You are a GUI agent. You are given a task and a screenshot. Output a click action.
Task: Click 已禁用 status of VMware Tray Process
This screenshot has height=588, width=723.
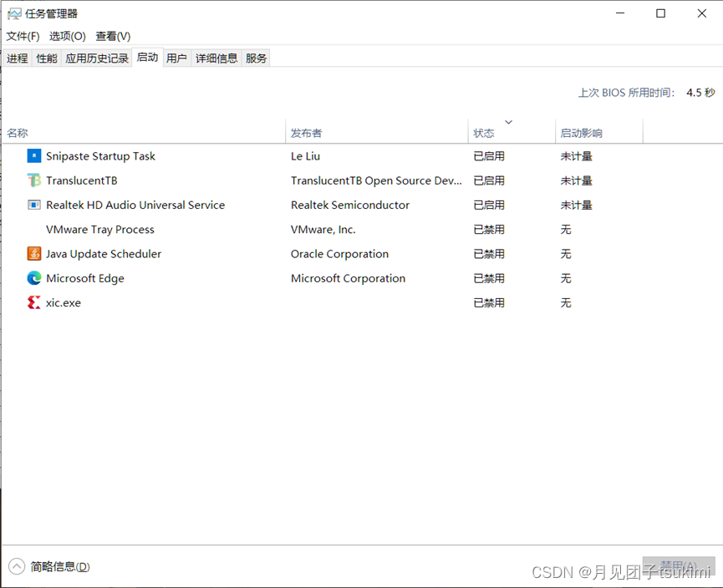[x=489, y=230]
